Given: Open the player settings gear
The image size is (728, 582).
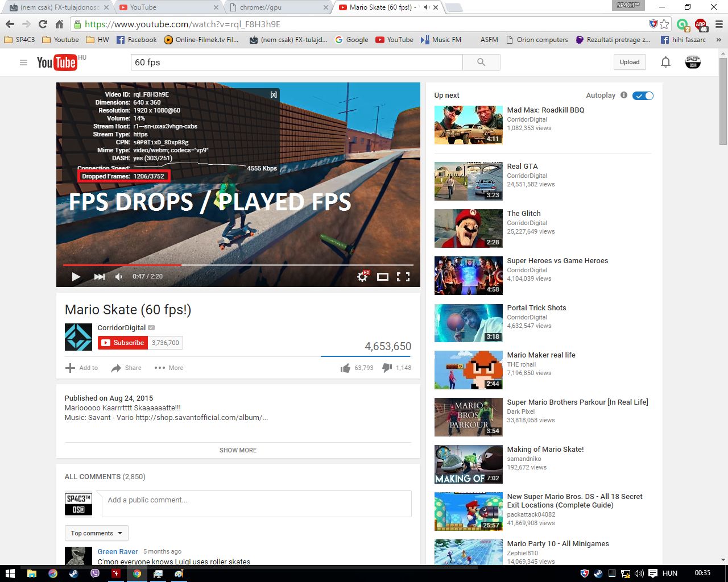Looking at the screenshot, I should point(362,277).
